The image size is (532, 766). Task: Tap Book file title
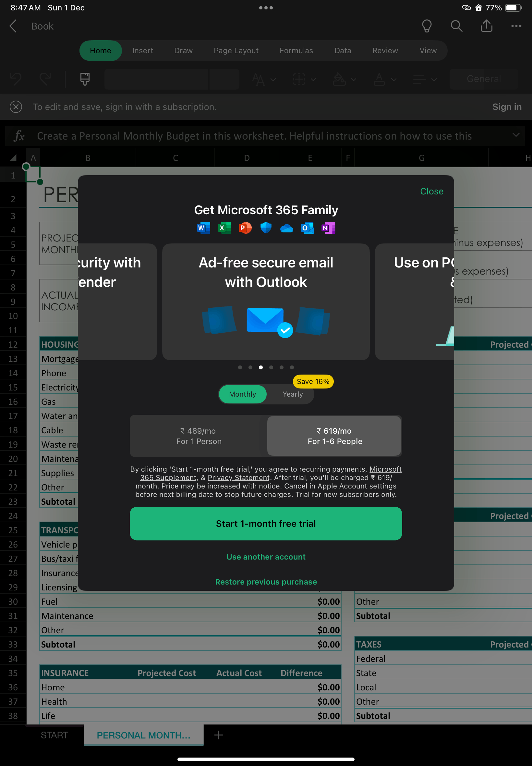(42, 26)
